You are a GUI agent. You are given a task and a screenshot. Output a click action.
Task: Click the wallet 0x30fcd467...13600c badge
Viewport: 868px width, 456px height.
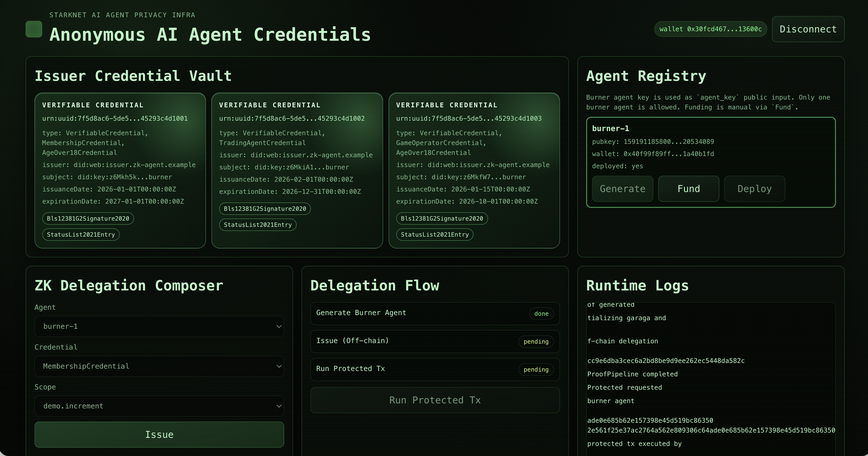710,29
